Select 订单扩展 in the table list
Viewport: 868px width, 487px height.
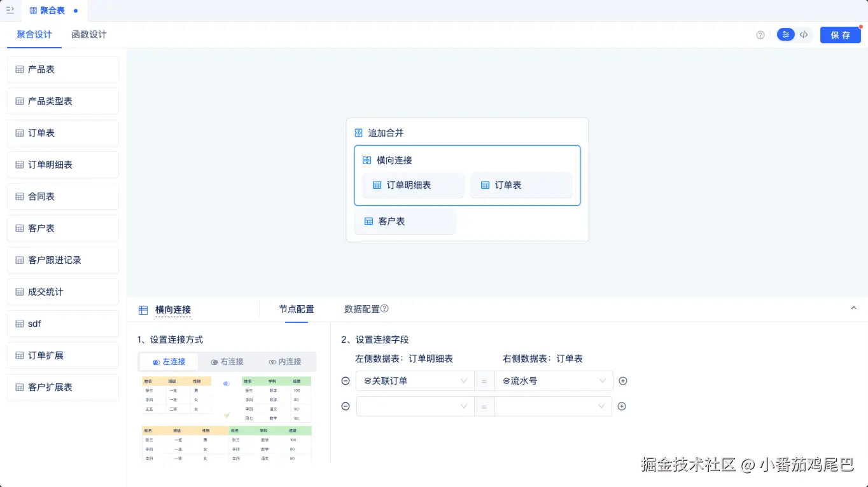click(x=63, y=355)
